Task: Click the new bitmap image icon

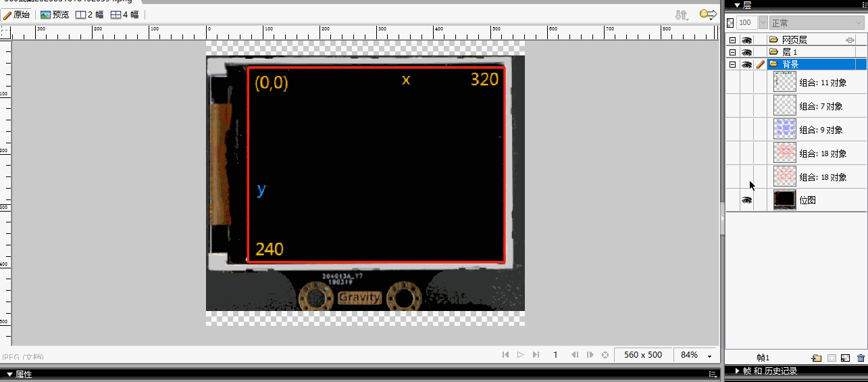Action: 846,358
